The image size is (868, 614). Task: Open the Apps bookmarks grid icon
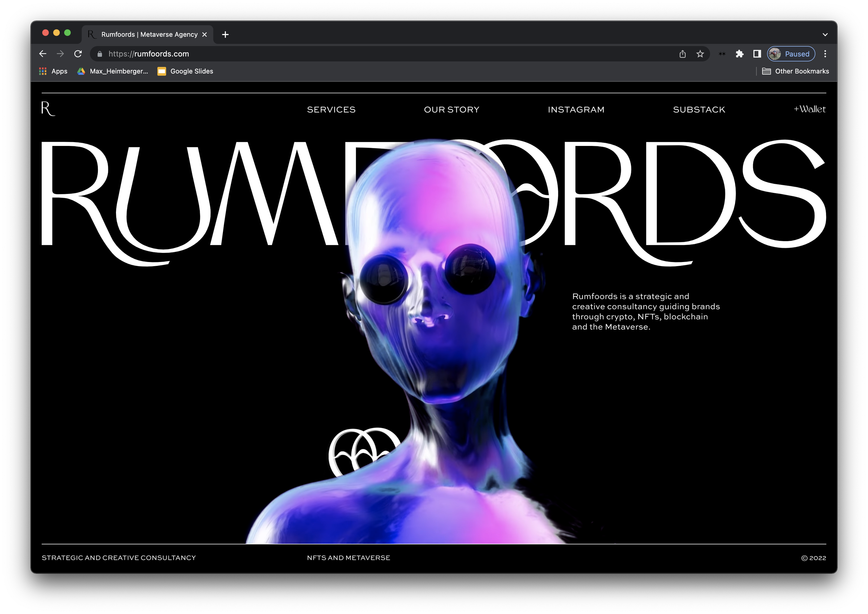[43, 71]
